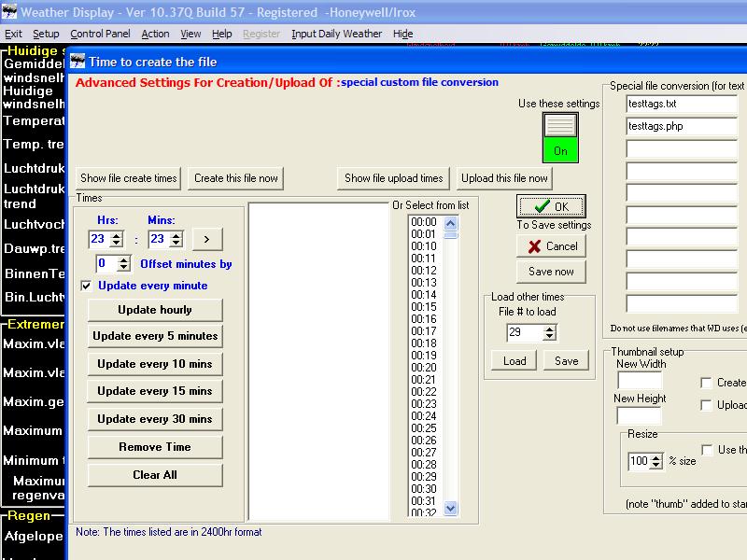Click the Load button under Load other times
Screen dimensions: 747x560
click(514, 361)
